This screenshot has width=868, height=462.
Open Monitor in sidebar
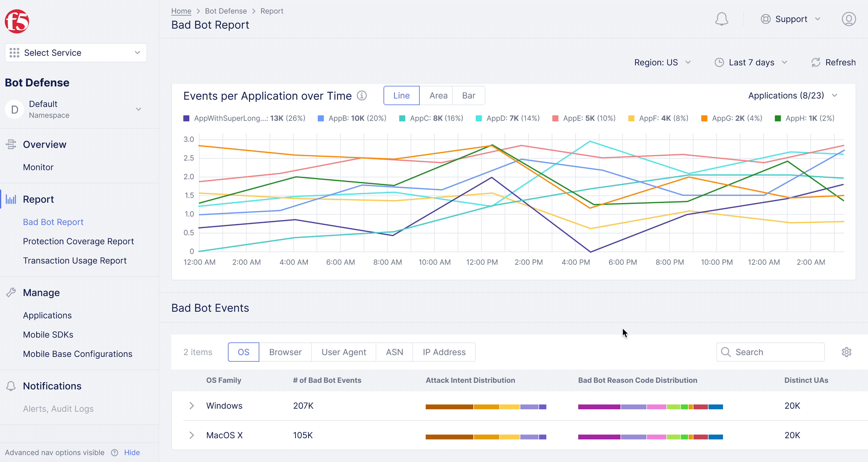click(x=38, y=167)
